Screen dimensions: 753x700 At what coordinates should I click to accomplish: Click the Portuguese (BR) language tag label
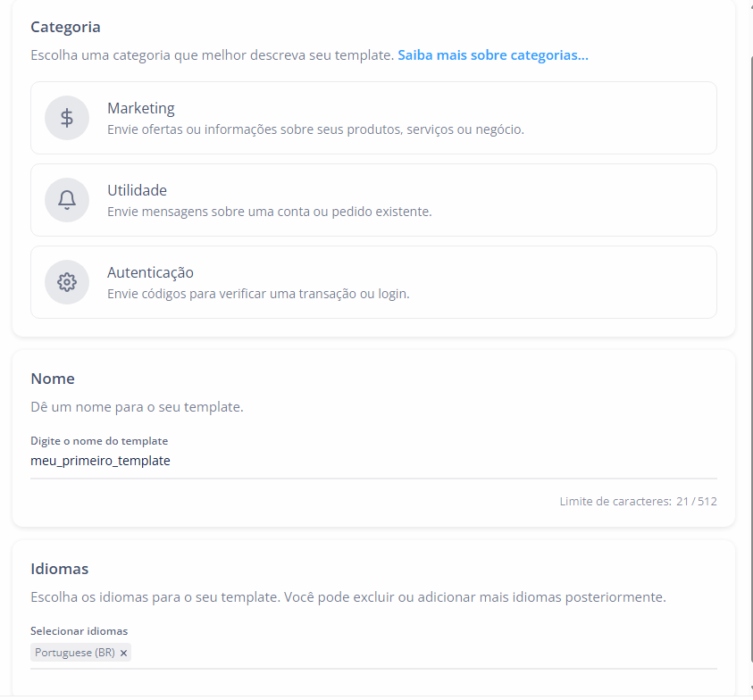(75, 653)
